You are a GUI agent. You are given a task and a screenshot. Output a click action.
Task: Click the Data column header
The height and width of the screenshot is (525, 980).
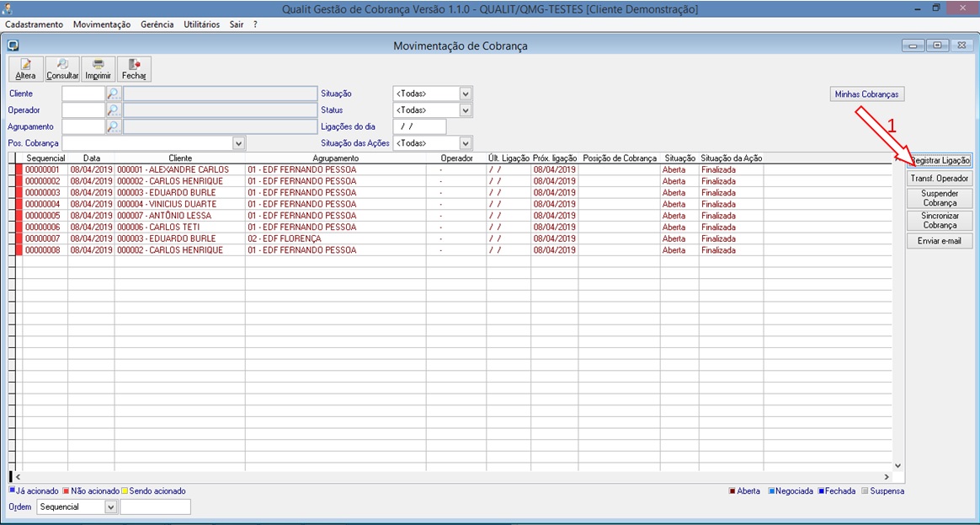point(91,158)
